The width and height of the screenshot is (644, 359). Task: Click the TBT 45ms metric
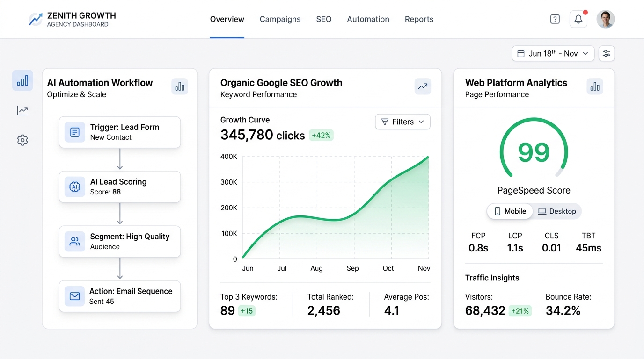click(589, 243)
